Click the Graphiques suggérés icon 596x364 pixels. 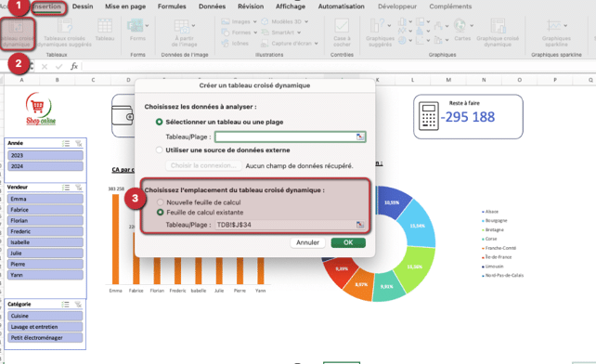click(377, 26)
